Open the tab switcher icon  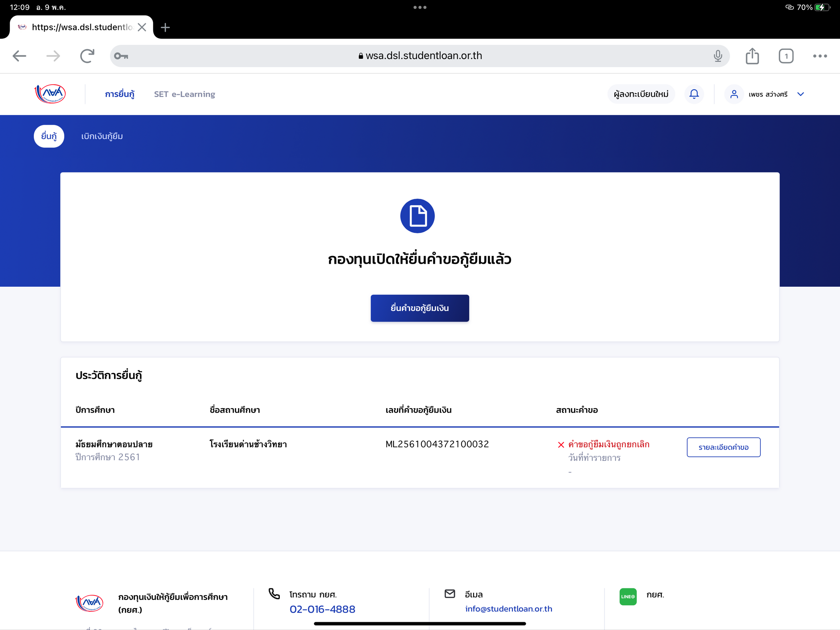786,56
